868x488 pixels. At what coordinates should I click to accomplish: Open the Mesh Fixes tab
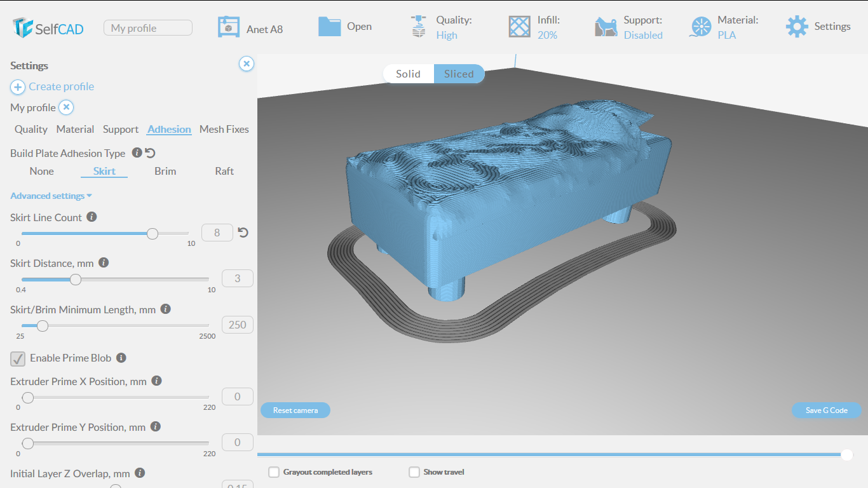point(224,129)
